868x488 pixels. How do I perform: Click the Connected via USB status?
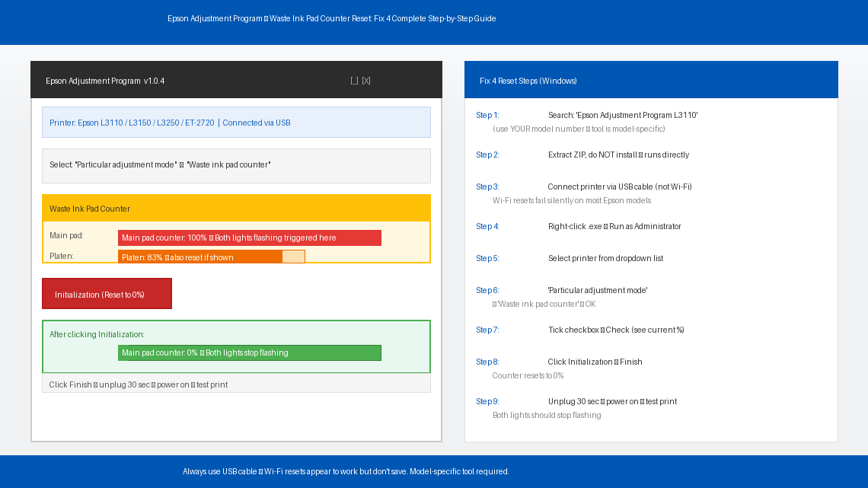256,123
